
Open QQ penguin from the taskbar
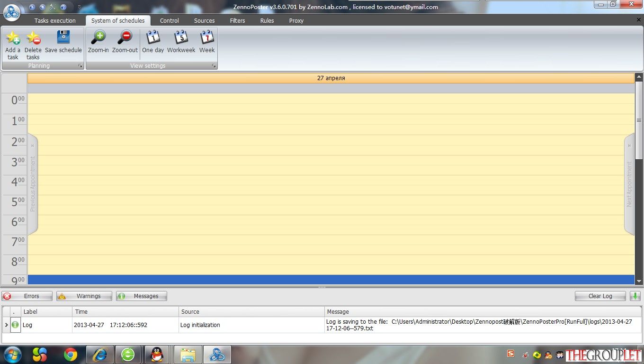coord(157,355)
